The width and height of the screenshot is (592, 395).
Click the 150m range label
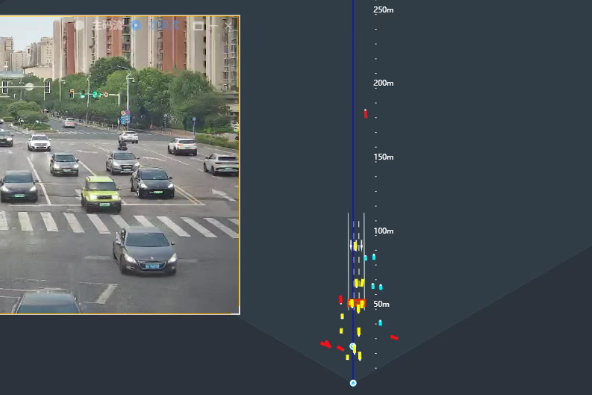pyautogui.click(x=383, y=157)
